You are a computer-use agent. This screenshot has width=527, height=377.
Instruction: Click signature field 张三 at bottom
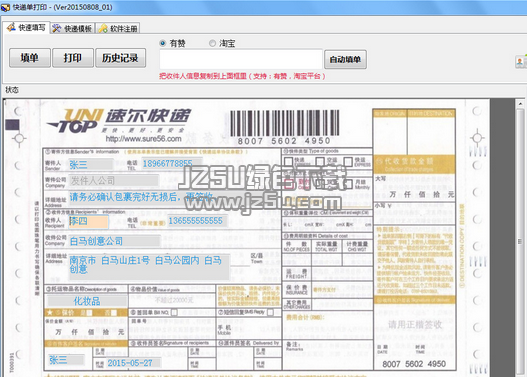click(x=66, y=361)
